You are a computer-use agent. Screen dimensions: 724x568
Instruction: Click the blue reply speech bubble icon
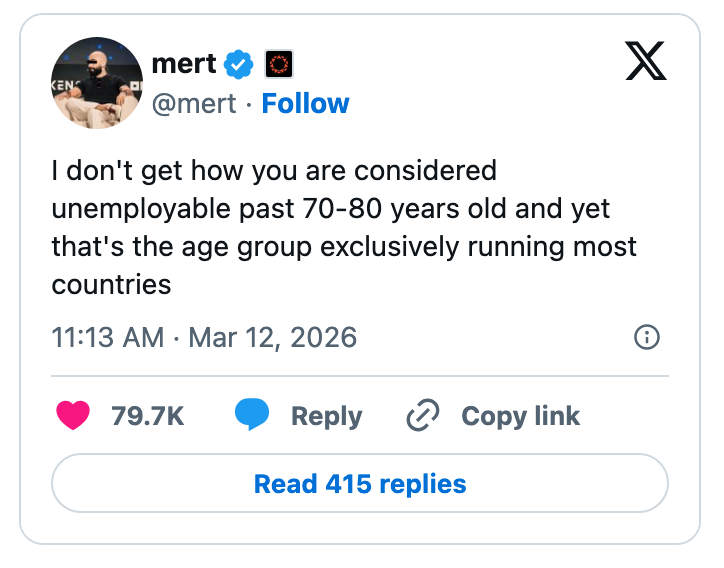tap(252, 416)
